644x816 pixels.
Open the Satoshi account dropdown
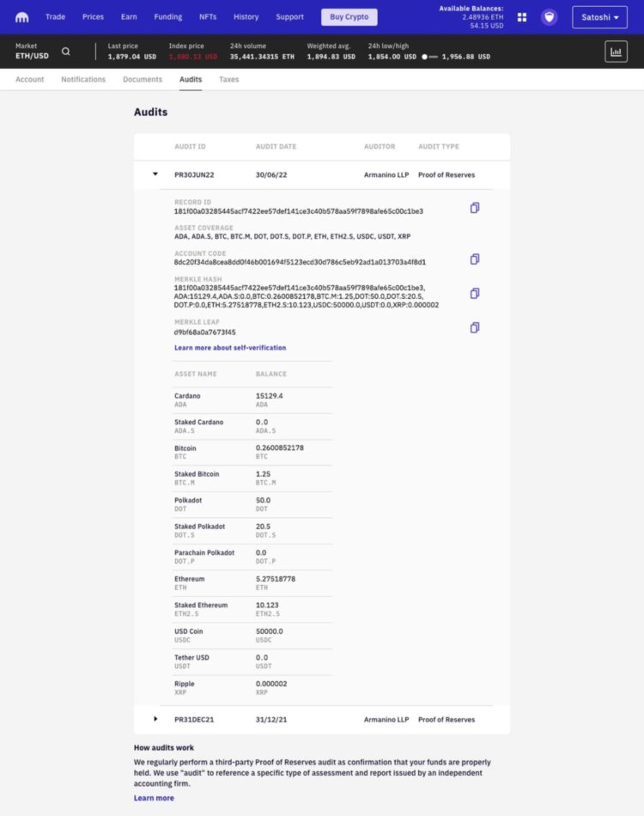599,17
